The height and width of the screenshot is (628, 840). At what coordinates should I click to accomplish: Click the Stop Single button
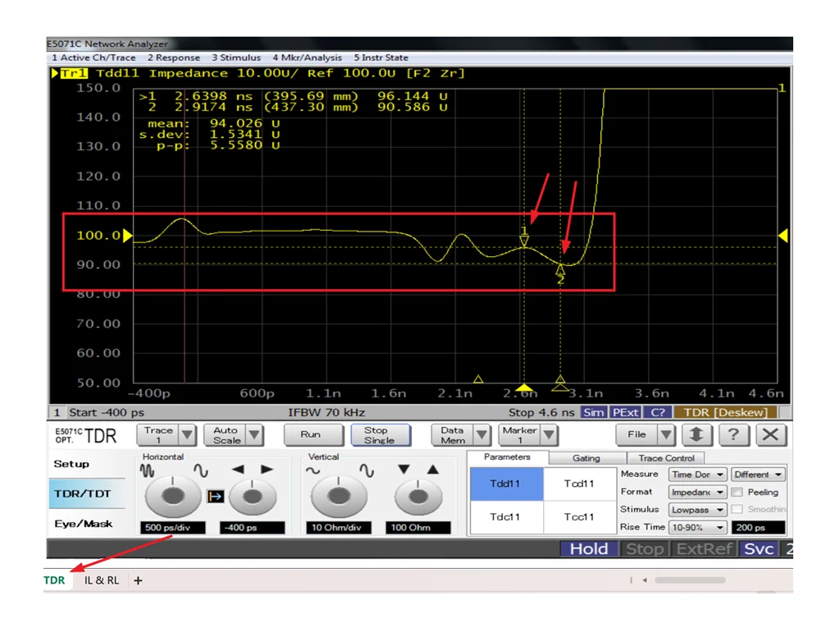point(380,434)
